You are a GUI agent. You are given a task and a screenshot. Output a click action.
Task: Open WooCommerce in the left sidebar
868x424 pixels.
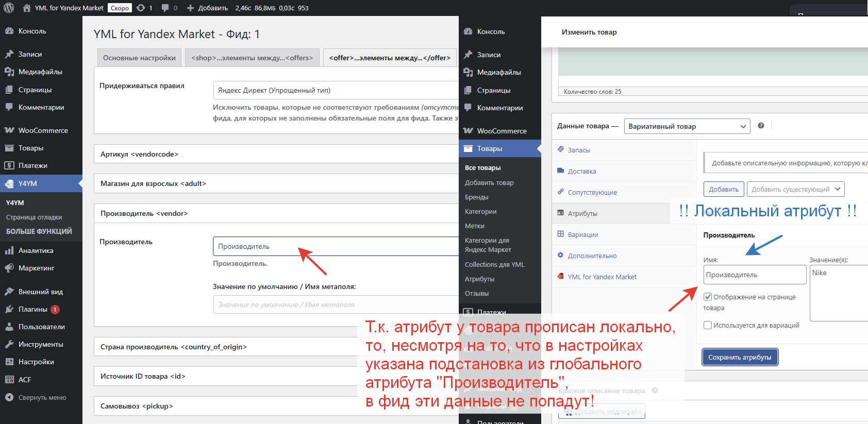(x=43, y=130)
